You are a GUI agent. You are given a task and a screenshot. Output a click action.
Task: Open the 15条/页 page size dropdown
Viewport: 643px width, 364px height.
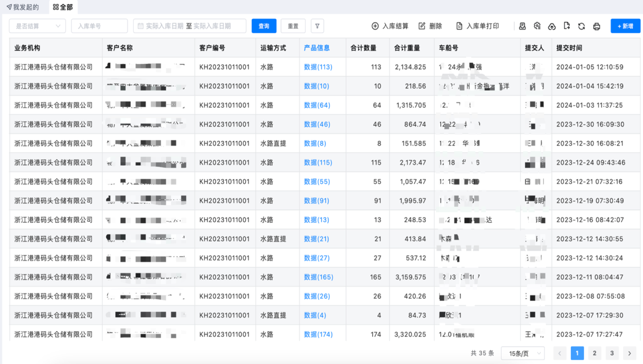click(523, 353)
